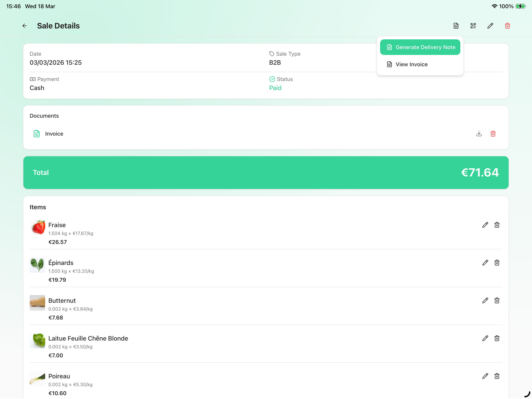
Task: Go back using the arrow icon
Action: point(25,26)
